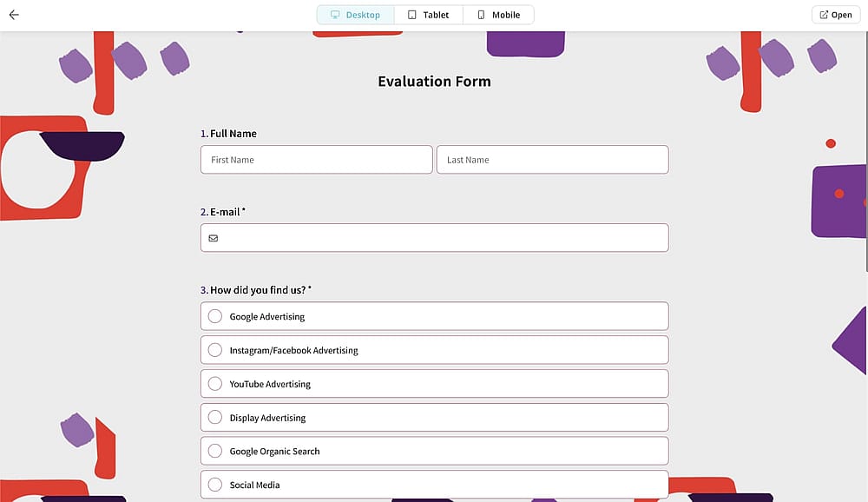Click the envelope icon in E-mail field
Viewport: 868px width, 502px height.
214,238
